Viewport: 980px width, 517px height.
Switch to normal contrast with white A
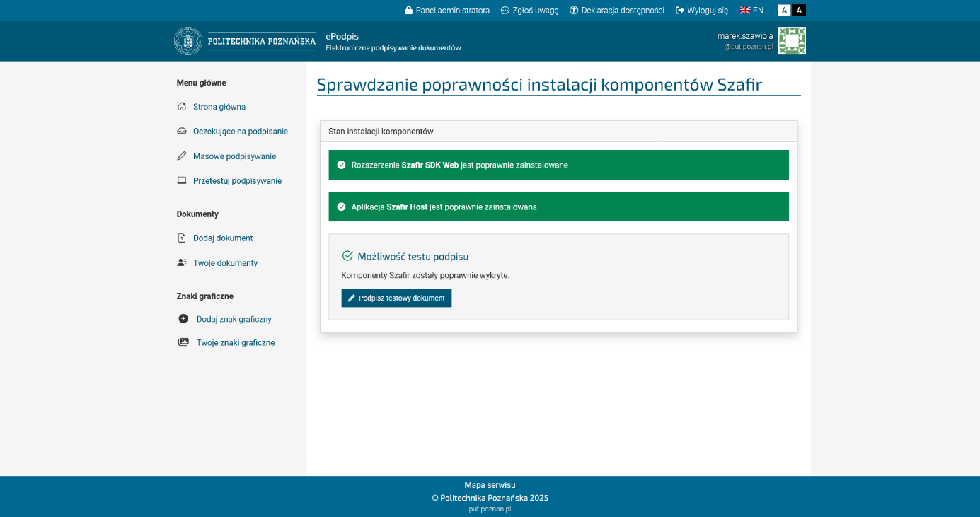(x=784, y=11)
